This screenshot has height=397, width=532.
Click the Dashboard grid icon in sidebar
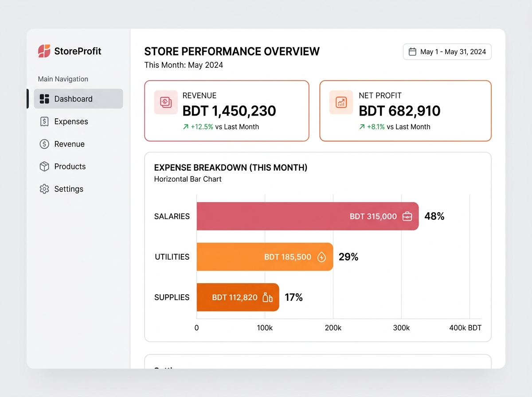pos(44,99)
